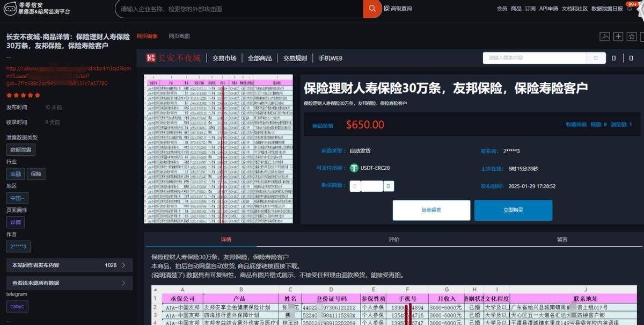The height and width of the screenshot is (325, 644).
Task: Click the 高级查询 magnifier icon
Action: point(386,9)
